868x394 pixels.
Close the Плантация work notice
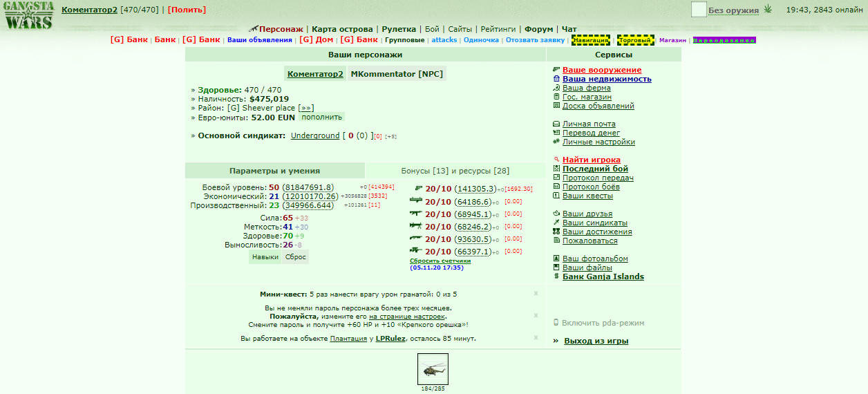pyautogui.click(x=536, y=338)
